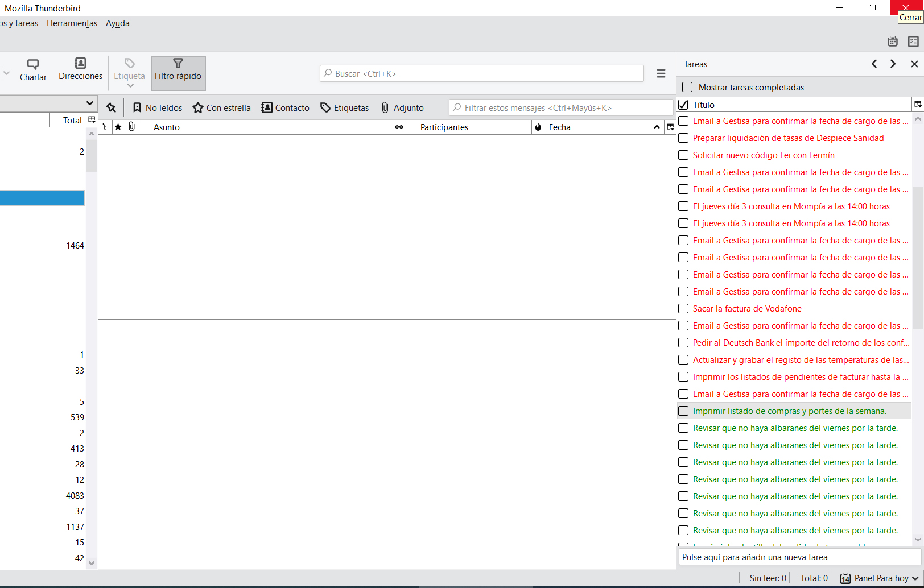This screenshot has height=588, width=924.
Task: Click the pin filter icon
Action: (111, 108)
